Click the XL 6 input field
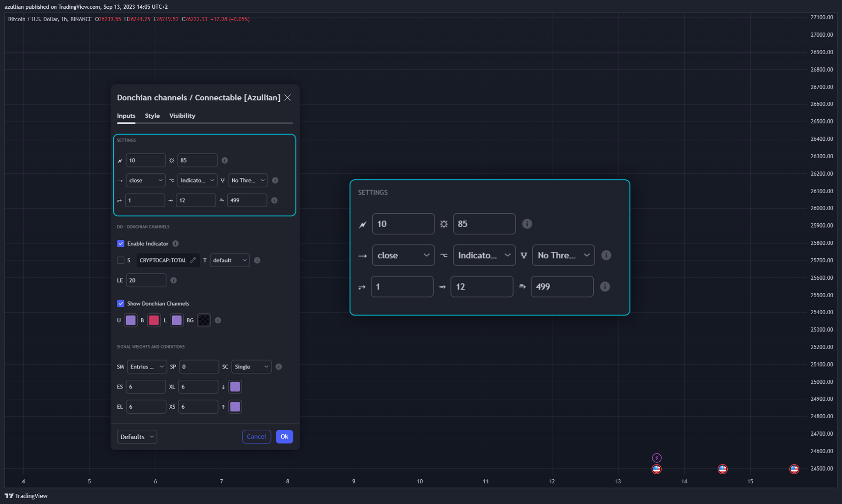 [198, 387]
